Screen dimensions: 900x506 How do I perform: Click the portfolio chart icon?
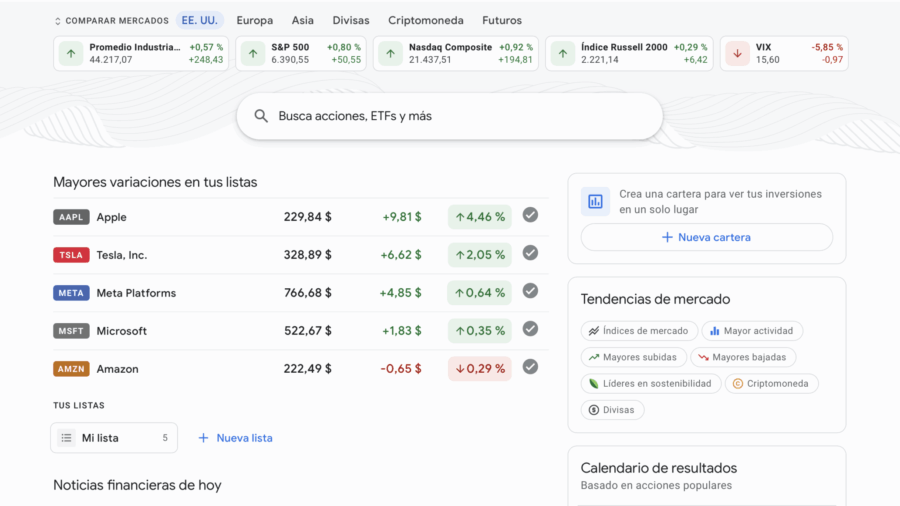tap(595, 201)
